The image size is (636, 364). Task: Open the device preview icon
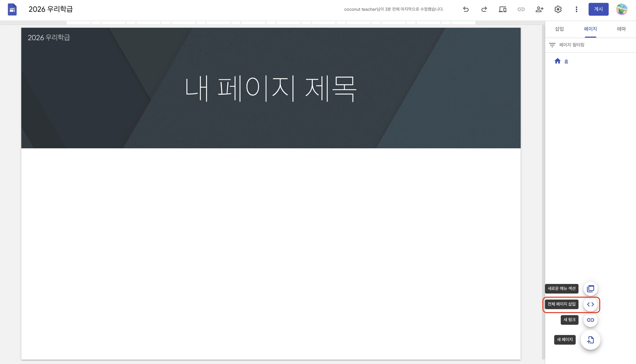[502, 9]
